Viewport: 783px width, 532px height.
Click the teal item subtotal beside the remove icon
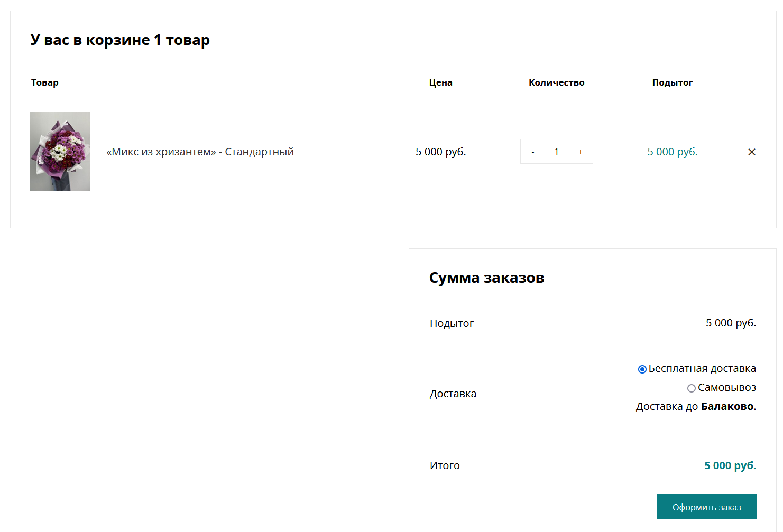tap(672, 152)
